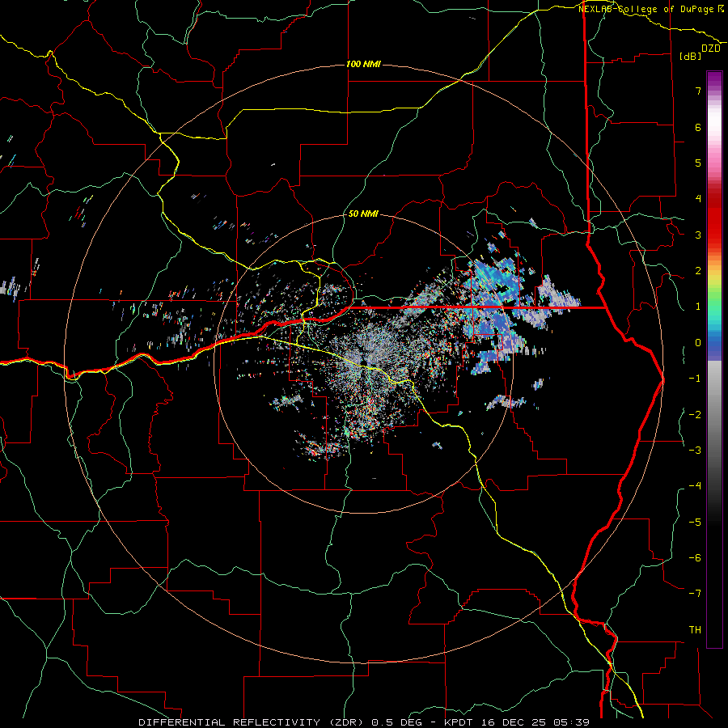Click the -3 value on color scale
This screenshot has height=728, width=728.
click(695, 451)
